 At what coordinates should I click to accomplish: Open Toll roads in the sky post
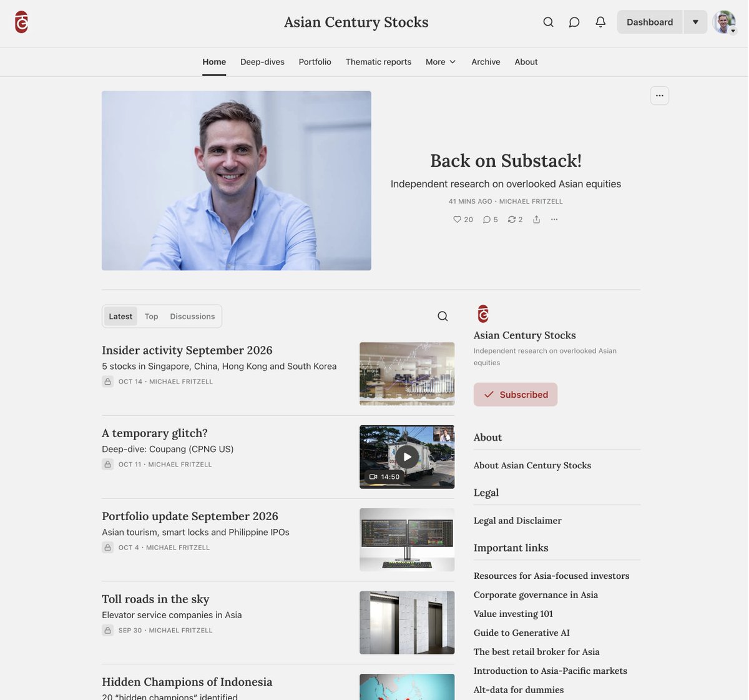pyautogui.click(x=155, y=599)
